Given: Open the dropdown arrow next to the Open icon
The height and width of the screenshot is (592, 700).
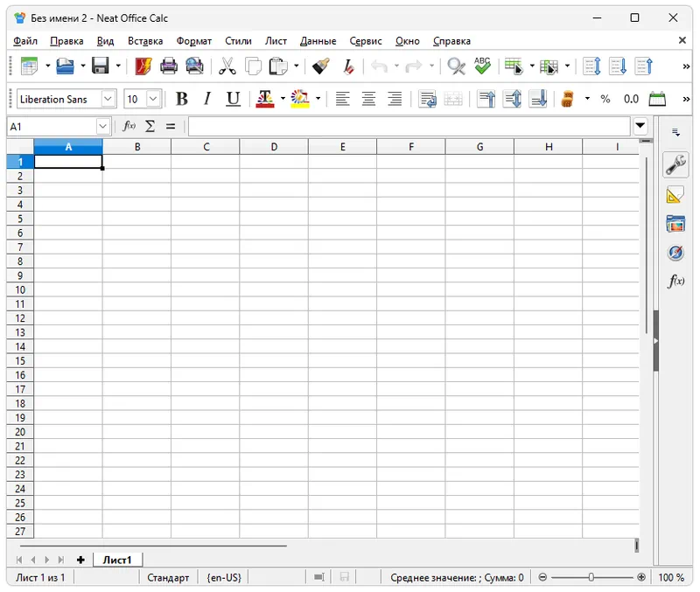Looking at the screenshot, I should click(x=83, y=66).
